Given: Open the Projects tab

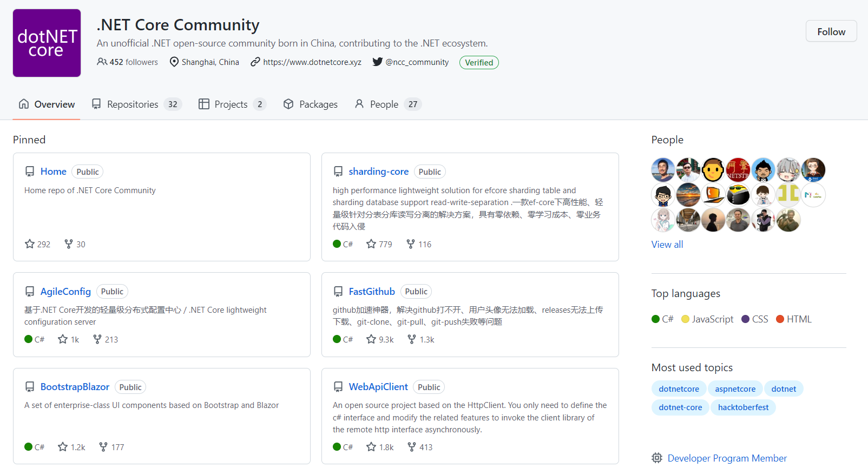Looking at the screenshot, I should pyautogui.click(x=233, y=104).
